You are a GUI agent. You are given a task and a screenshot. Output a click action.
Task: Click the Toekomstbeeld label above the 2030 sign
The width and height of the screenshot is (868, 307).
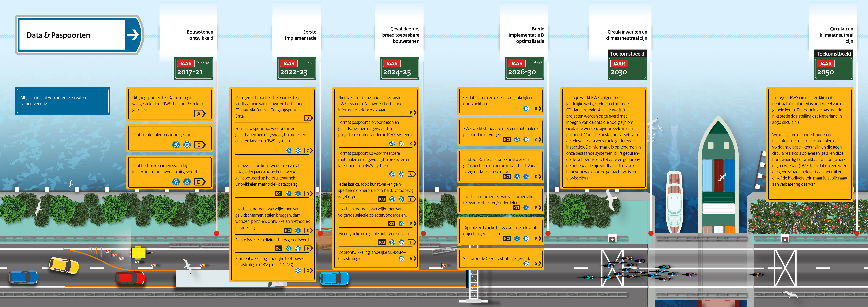[x=627, y=54]
